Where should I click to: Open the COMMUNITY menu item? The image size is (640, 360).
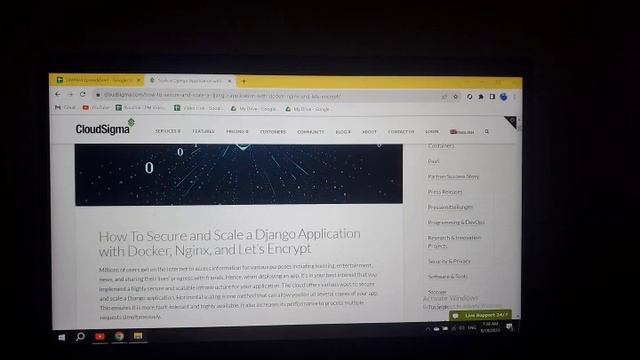311,132
